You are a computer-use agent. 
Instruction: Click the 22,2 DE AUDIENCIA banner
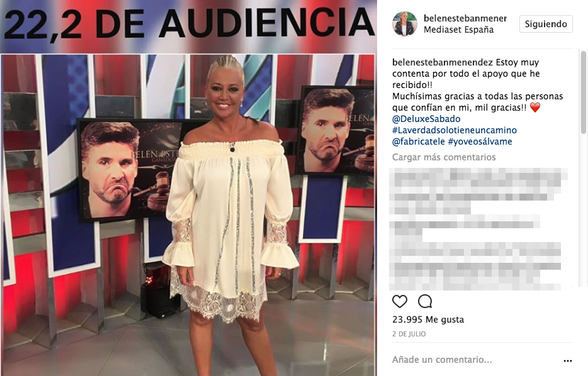click(x=188, y=24)
